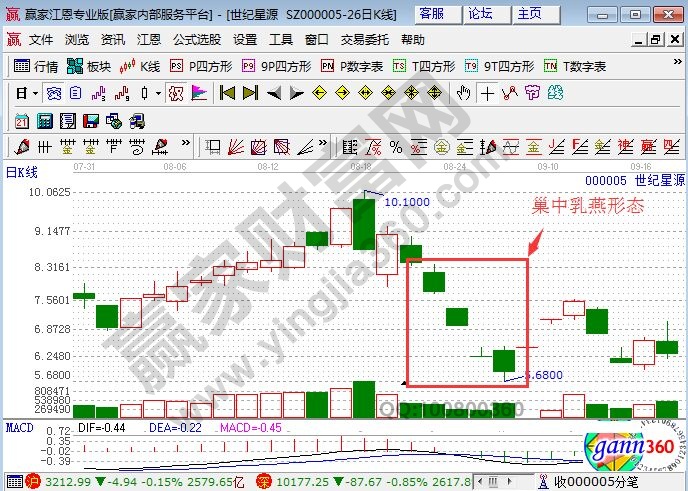Toggle the percent sign line tool
Screen dimensions: 688x491
[396, 146]
